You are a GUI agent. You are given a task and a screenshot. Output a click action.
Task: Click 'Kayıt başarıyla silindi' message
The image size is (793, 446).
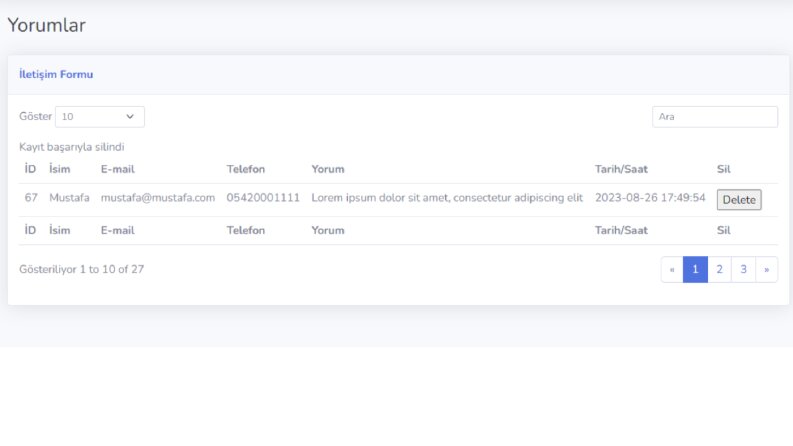coord(72,147)
